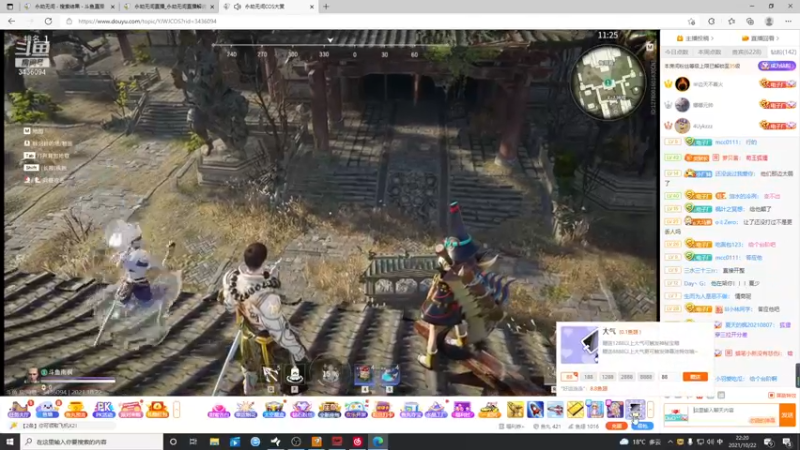Open the treasure chest activity icon
The width and height of the screenshot is (800, 450).
tap(274, 409)
